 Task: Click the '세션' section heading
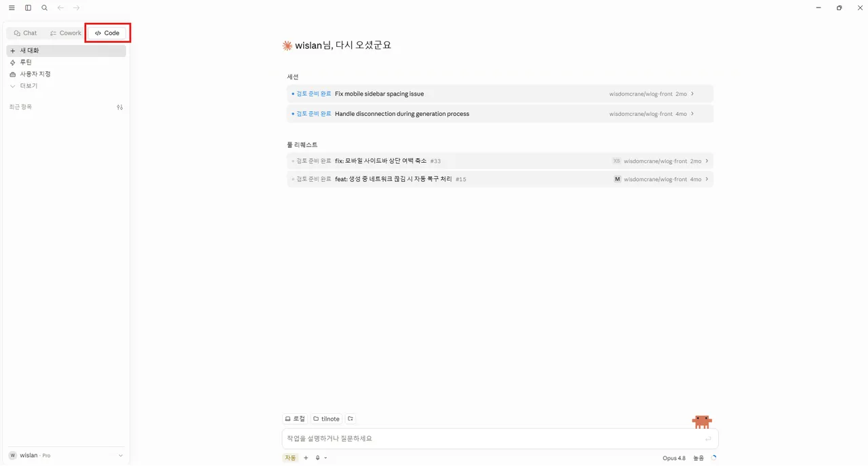pos(293,77)
